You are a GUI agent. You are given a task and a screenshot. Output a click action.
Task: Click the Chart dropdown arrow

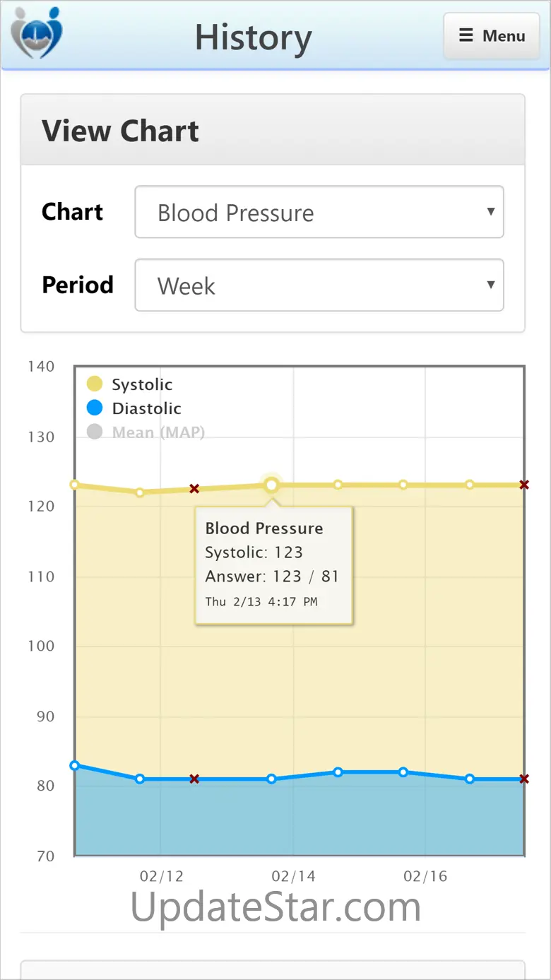[x=490, y=212]
